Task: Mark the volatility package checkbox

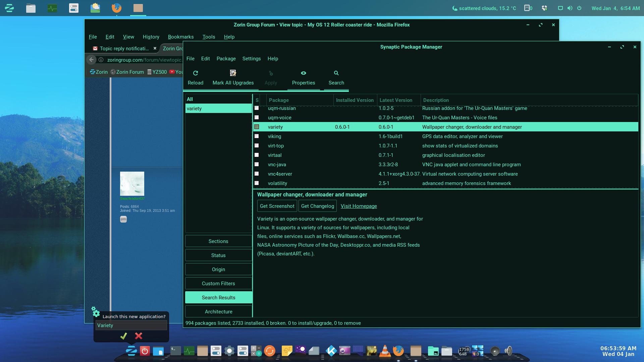Action: pos(257,183)
